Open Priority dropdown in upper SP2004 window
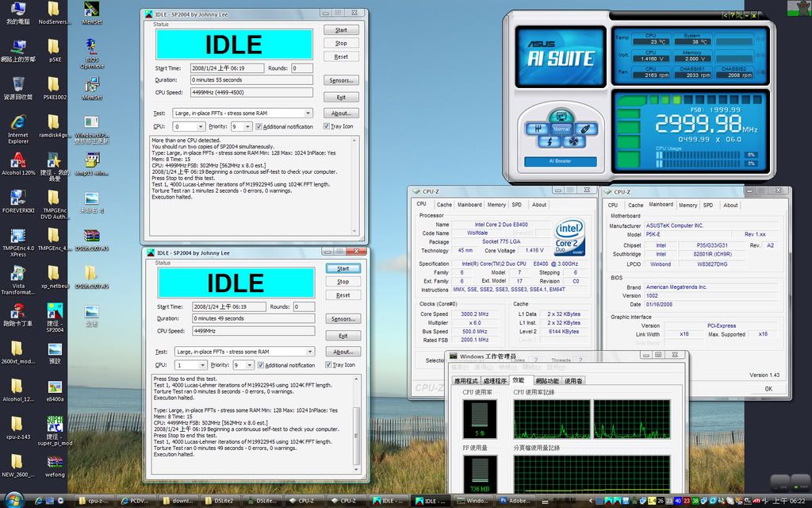Image resolution: width=812 pixels, height=508 pixels. (x=241, y=126)
